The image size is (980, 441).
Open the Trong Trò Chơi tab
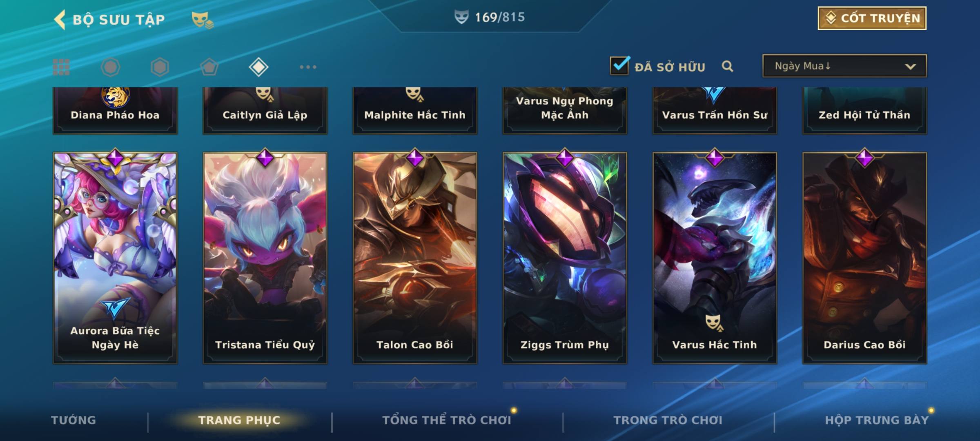(x=668, y=420)
